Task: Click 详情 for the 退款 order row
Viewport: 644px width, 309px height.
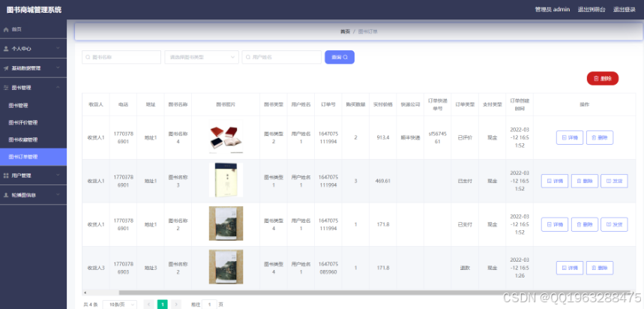Action: coord(570,268)
